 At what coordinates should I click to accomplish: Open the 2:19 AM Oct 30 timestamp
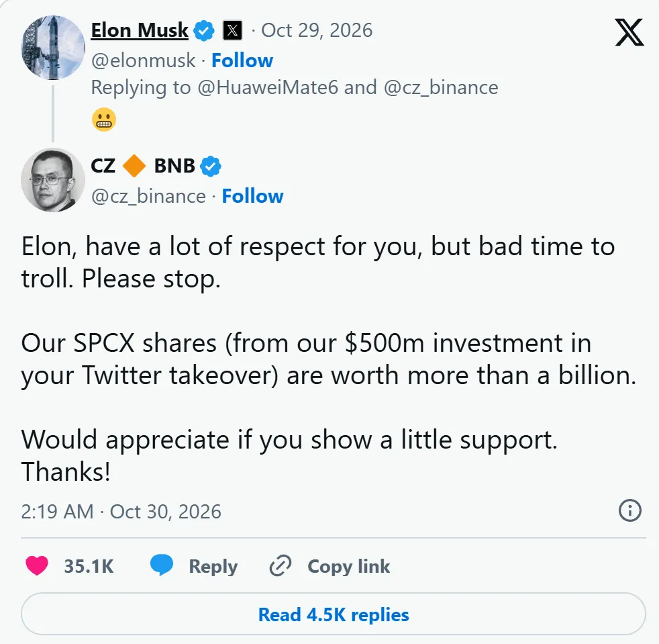point(121,512)
